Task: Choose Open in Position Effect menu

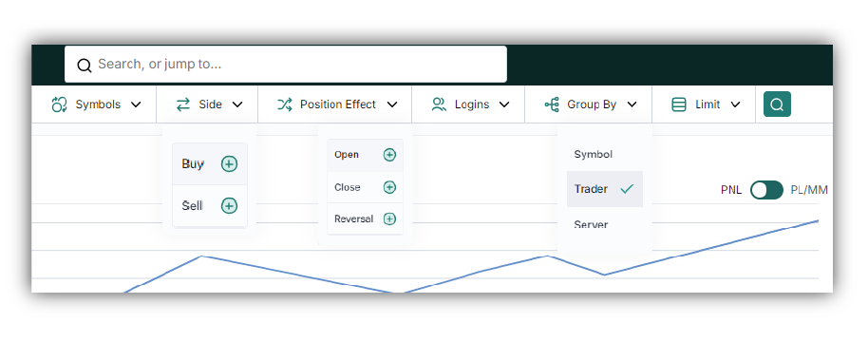Action: [365, 155]
